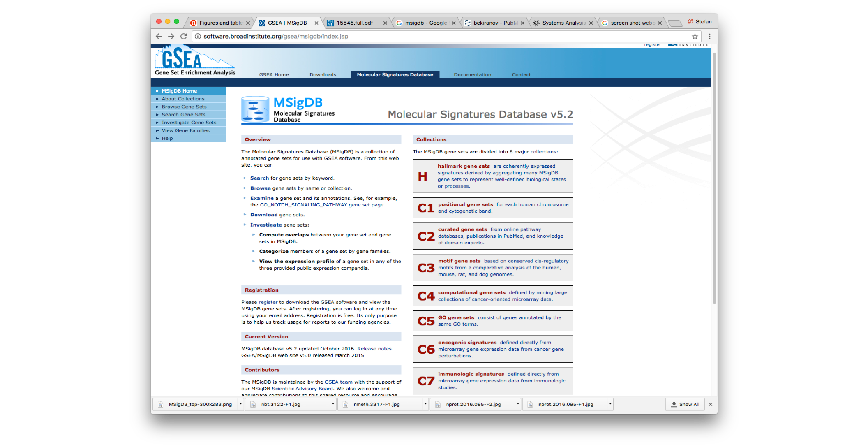Click the C5 collection icon

426,321
